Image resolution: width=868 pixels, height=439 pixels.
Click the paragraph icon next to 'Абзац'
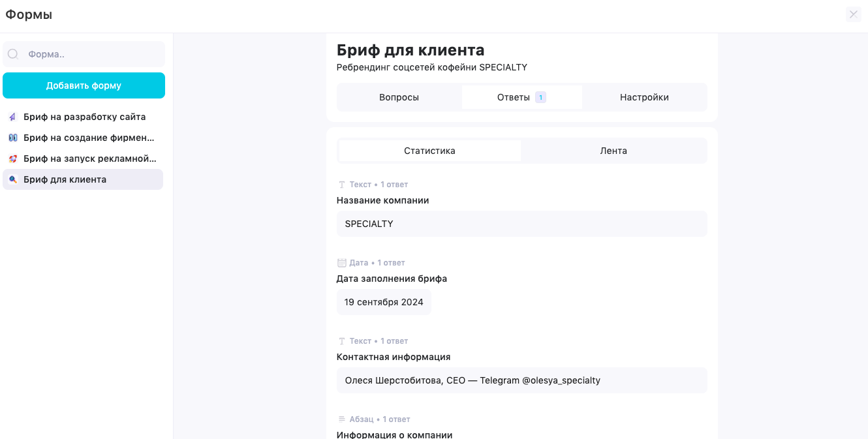pos(341,419)
